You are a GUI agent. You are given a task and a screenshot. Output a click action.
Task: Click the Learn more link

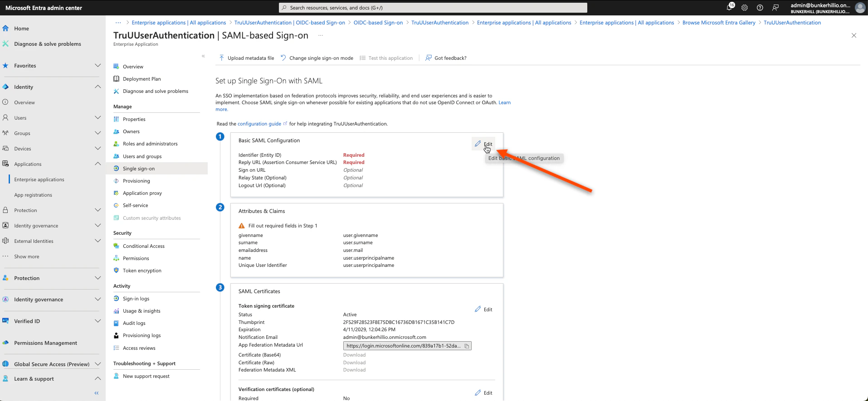504,102
